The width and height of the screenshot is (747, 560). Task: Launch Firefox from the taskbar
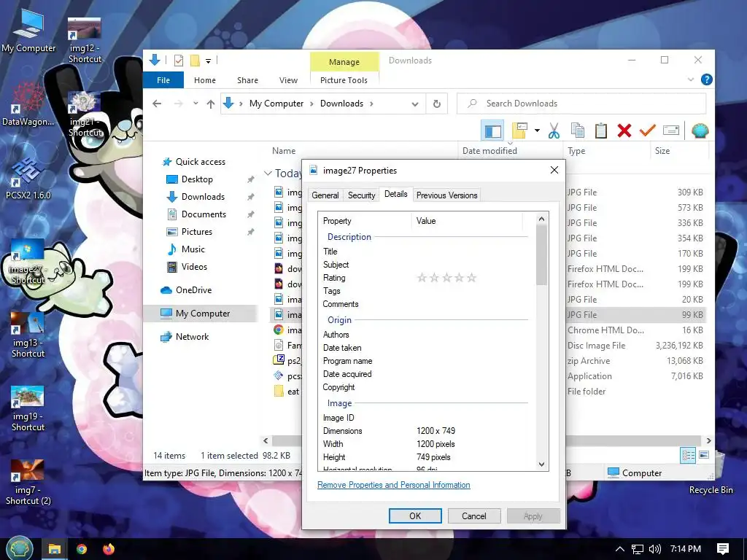click(x=109, y=549)
